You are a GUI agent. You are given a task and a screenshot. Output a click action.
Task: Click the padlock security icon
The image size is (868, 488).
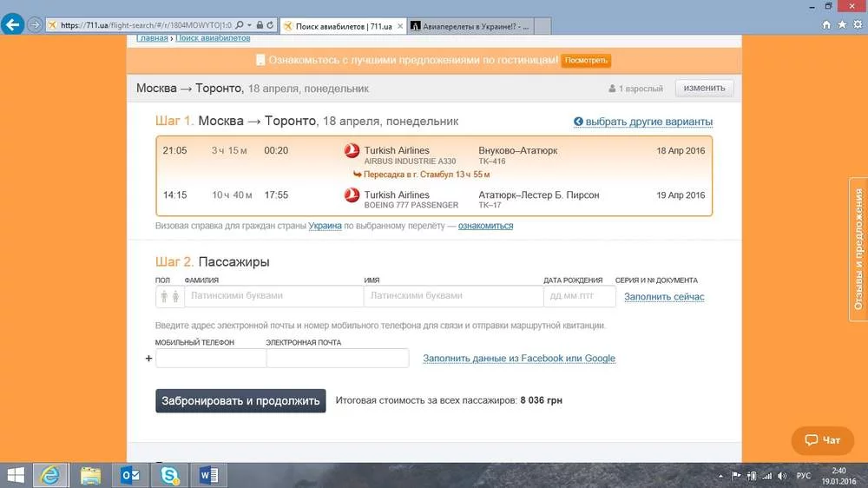pos(260,25)
